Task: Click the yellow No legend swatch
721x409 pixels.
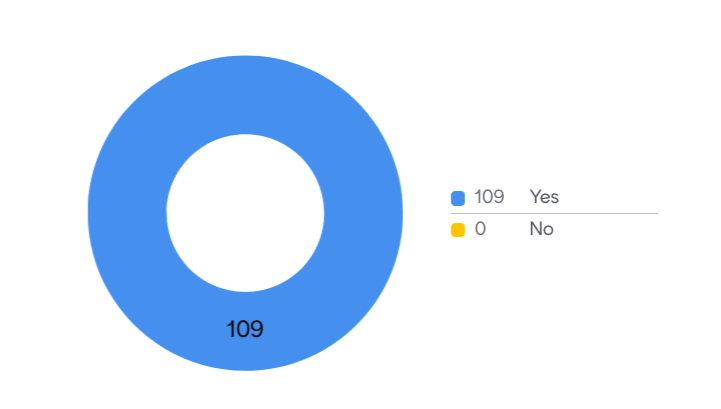Action: pyautogui.click(x=458, y=230)
